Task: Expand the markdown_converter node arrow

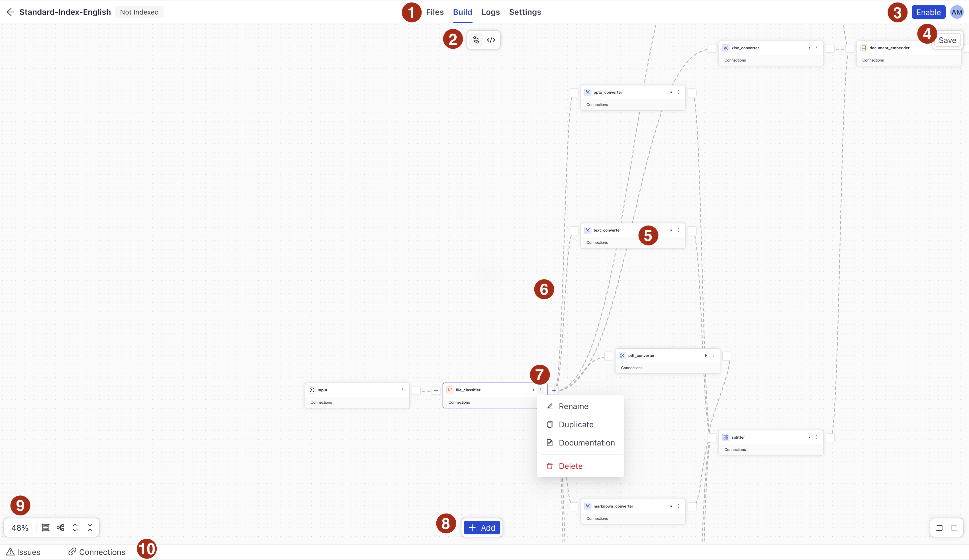Action: 671,506
